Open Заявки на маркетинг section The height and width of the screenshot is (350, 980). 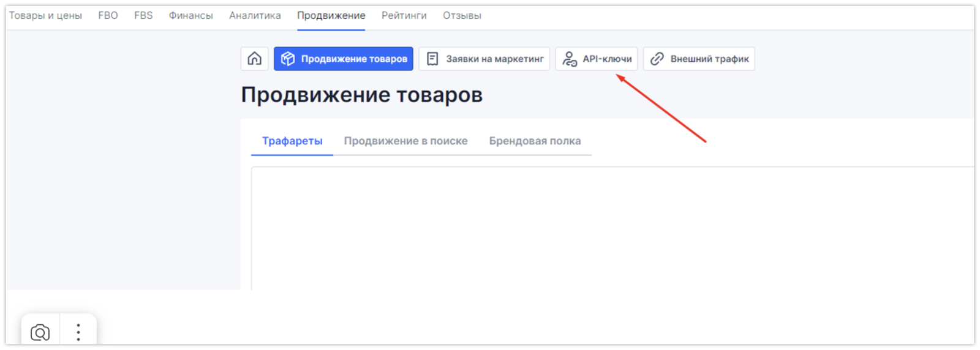click(484, 59)
